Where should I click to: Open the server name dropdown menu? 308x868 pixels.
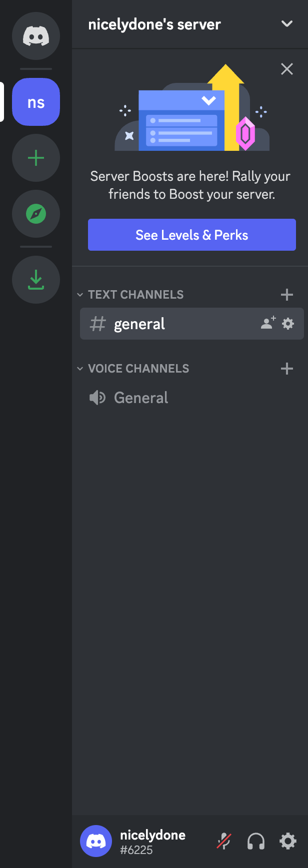click(x=286, y=23)
